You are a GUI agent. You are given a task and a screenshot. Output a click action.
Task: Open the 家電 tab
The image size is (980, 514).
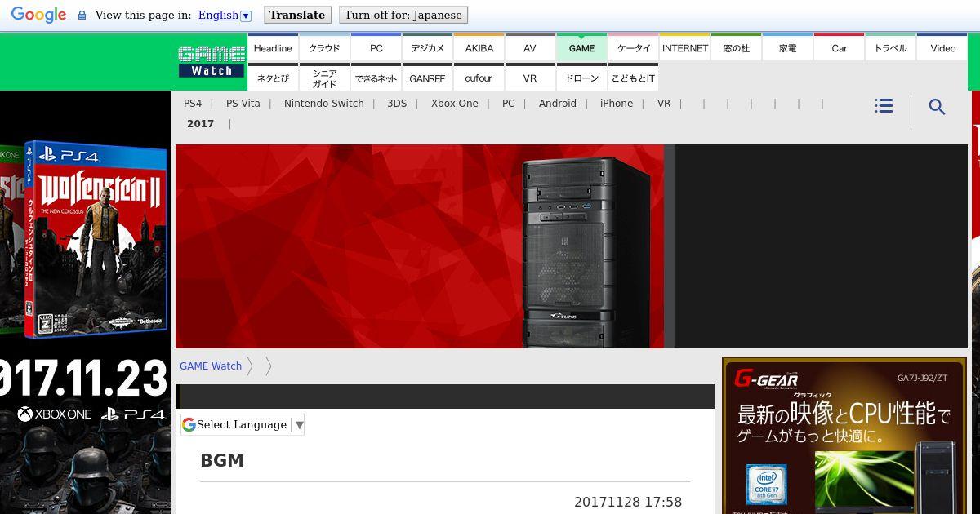tap(788, 47)
